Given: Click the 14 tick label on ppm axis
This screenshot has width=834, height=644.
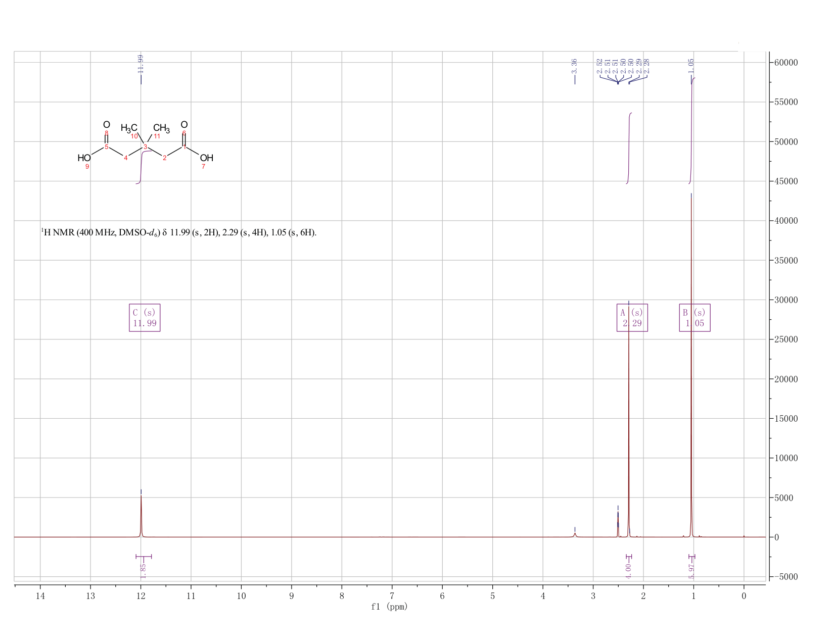Looking at the screenshot, I should [x=40, y=597].
